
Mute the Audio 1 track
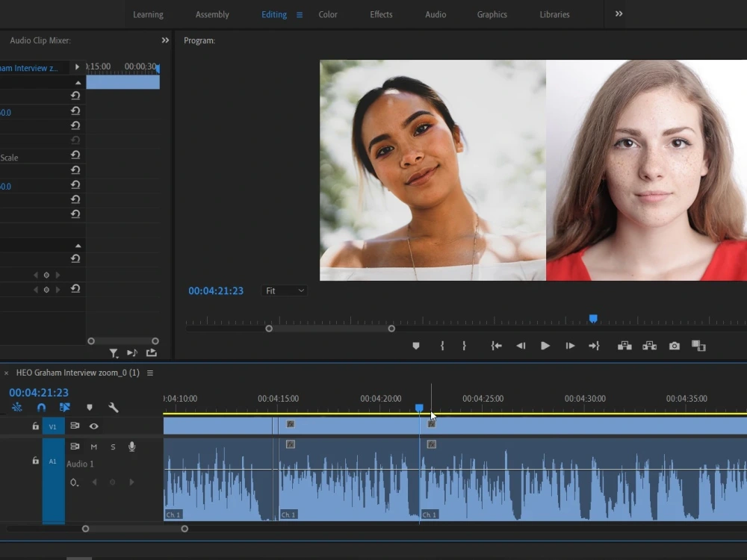(94, 447)
